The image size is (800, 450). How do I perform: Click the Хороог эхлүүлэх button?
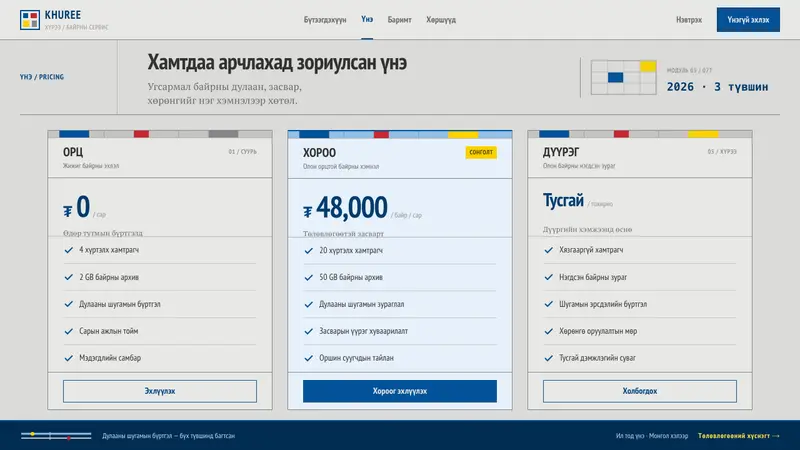click(399, 391)
